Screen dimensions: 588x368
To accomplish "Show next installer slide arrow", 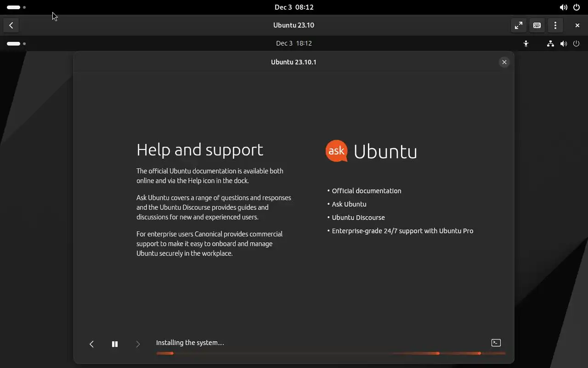I will pyautogui.click(x=138, y=344).
